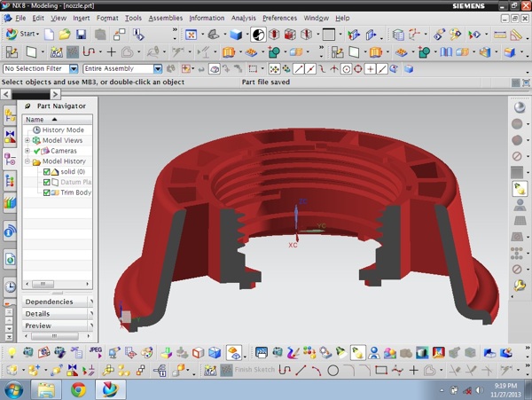532x400 pixels.
Task: Toggle the existing point plus snap icon
Action: click(x=370, y=69)
